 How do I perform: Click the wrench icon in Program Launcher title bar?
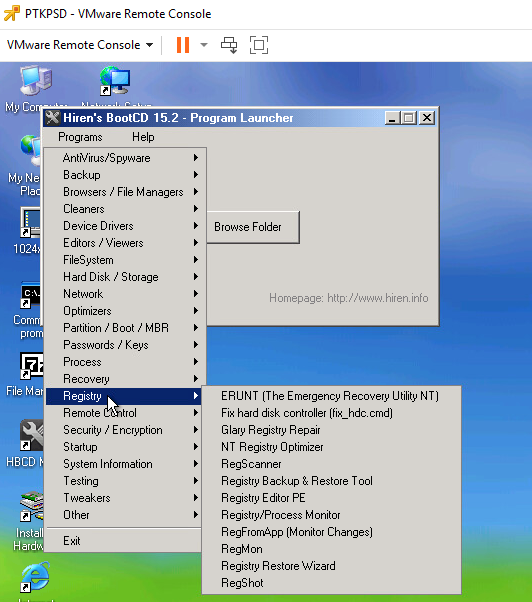(53, 118)
